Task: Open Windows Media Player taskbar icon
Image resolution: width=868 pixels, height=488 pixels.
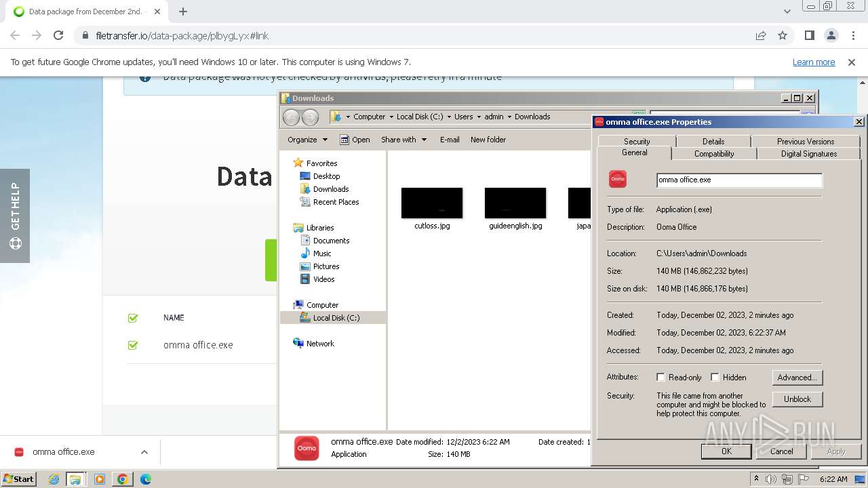Action: pos(100,479)
